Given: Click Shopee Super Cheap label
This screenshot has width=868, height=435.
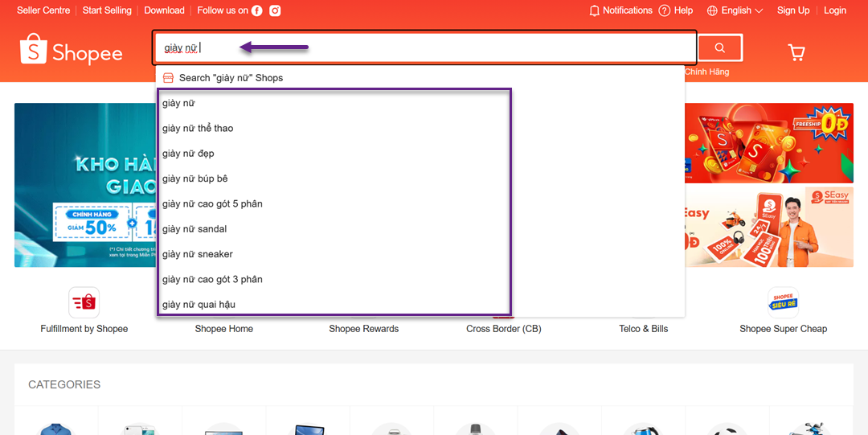Looking at the screenshot, I should tap(784, 329).
